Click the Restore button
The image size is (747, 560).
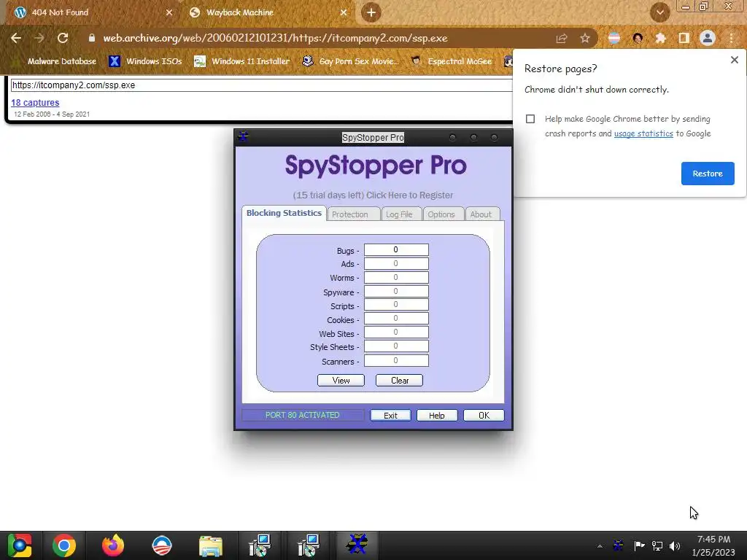708,174
